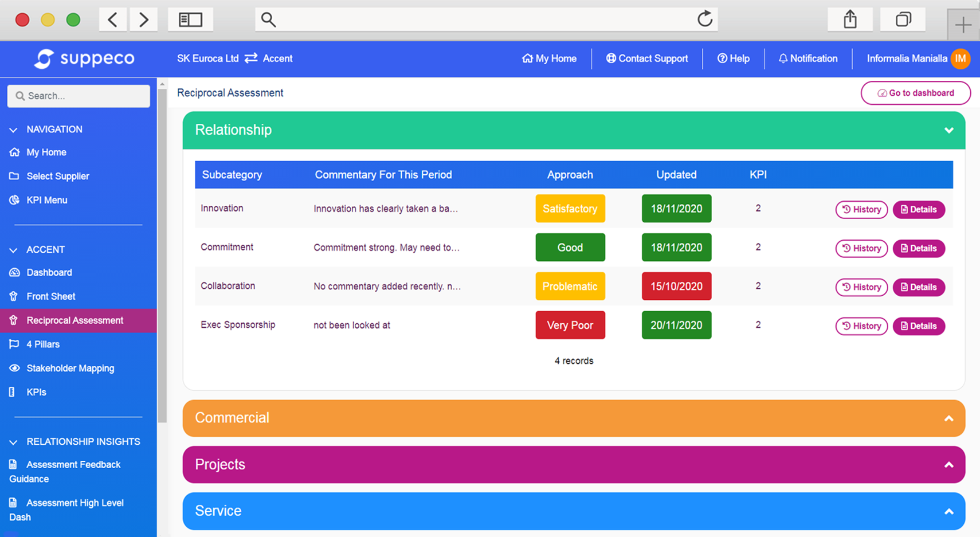
Task: Click the browser reload icon
Action: click(x=704, y=19)
